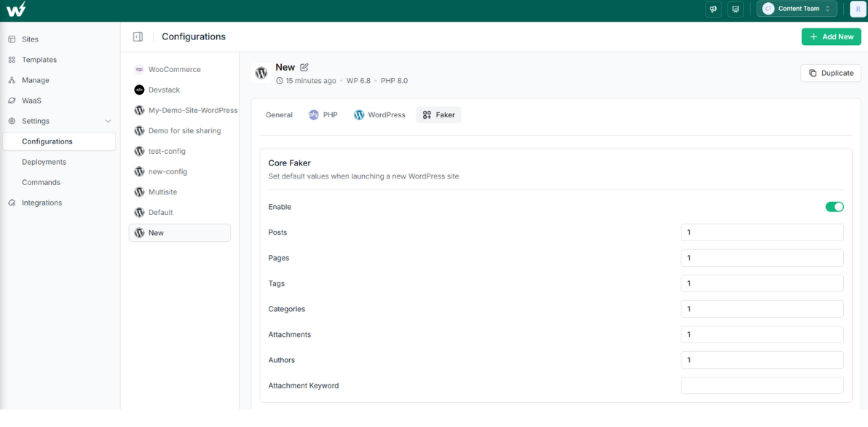
Task: Edit the configuration name pencil icon
Action: click(304, 67)
